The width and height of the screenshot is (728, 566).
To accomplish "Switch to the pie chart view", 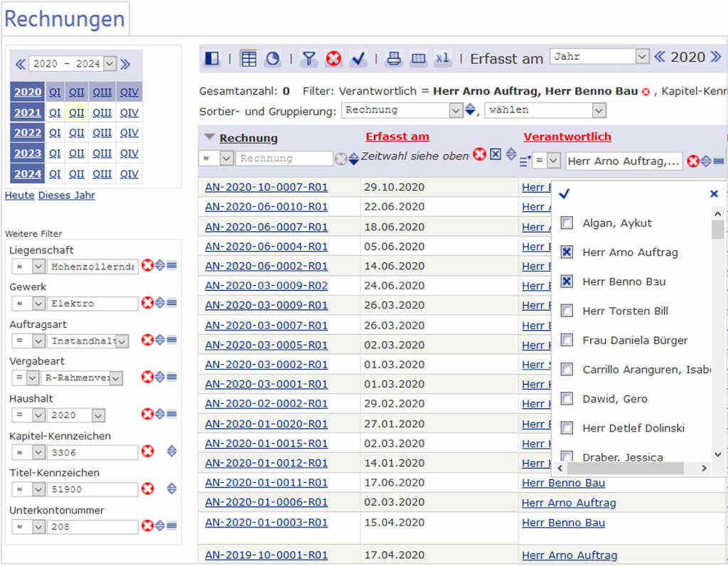I will point(272,59).
